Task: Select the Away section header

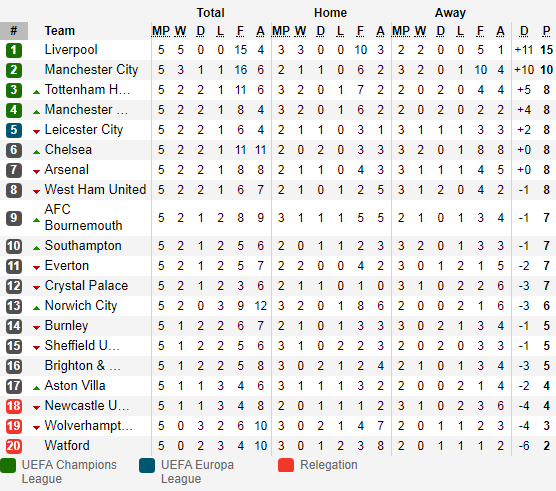Action: coord(450,13)
